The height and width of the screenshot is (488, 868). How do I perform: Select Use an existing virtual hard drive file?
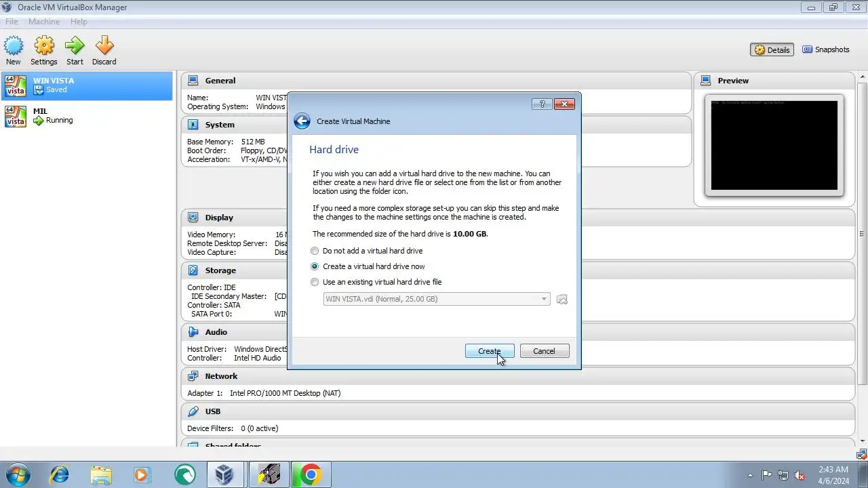(376, 282)
